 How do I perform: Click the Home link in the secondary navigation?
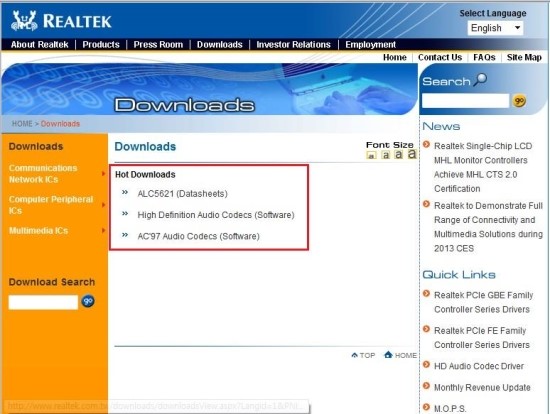pos(395,57)
